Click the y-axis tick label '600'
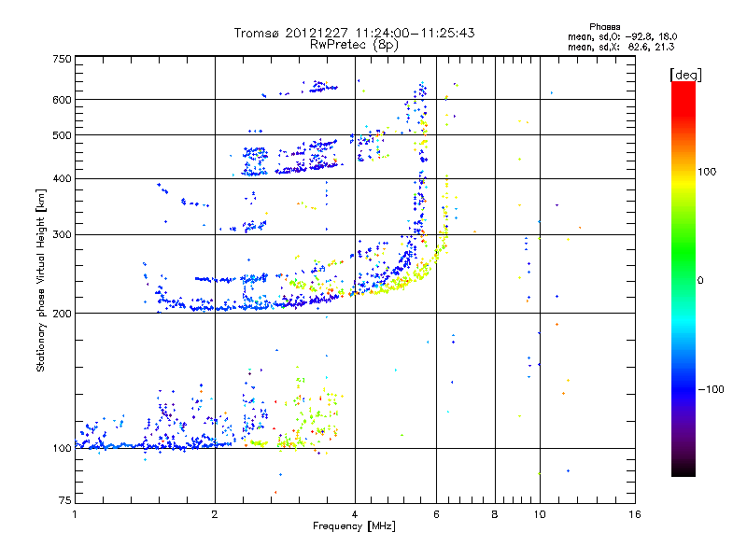Screen dimensions: 747x560 62,100
